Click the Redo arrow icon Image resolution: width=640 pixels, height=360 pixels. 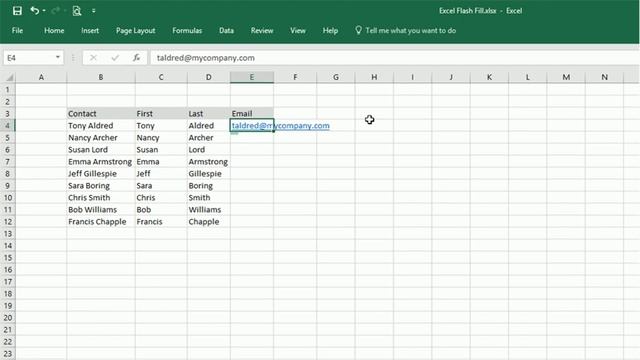pos(56,11)
